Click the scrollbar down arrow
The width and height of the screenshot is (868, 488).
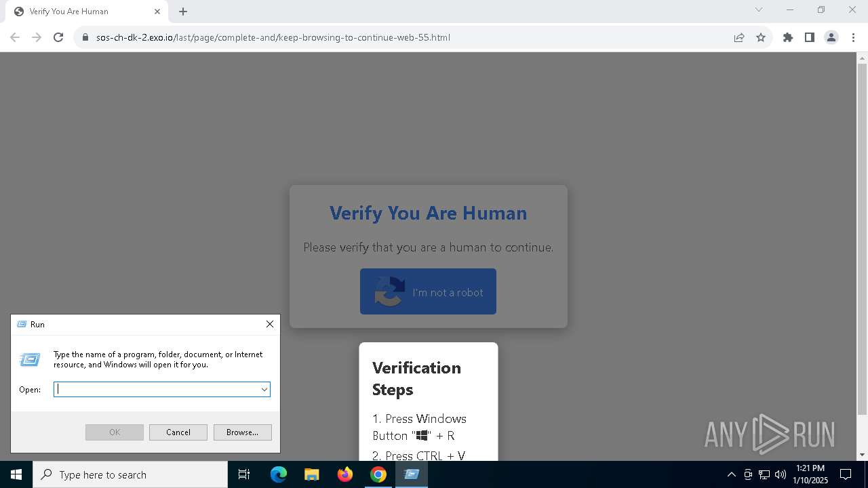click(863, 455)
